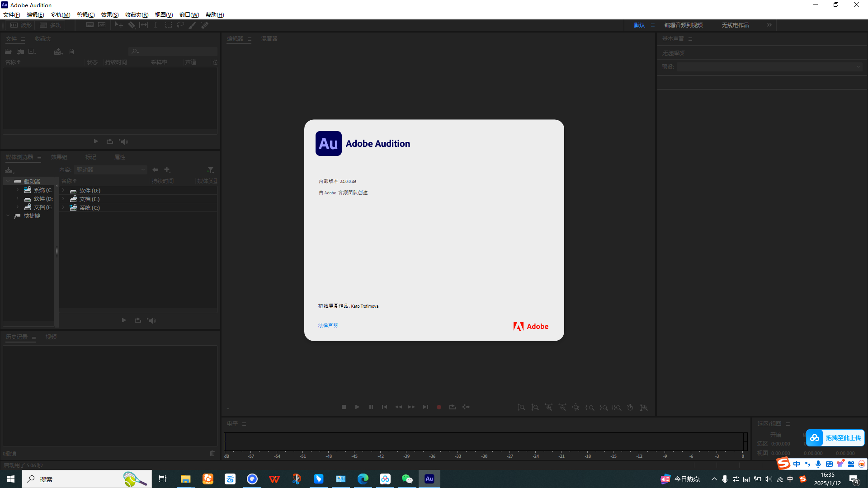This screenshot has width=868, height=488.
Task: Click the play button in transport bar
Action: pos(358,407)
